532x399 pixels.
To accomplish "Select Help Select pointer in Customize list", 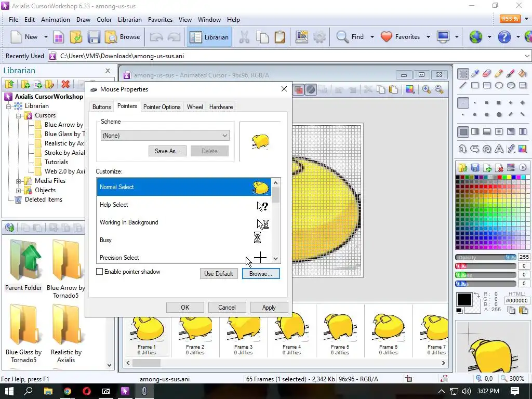I will [x=184, y=205].
